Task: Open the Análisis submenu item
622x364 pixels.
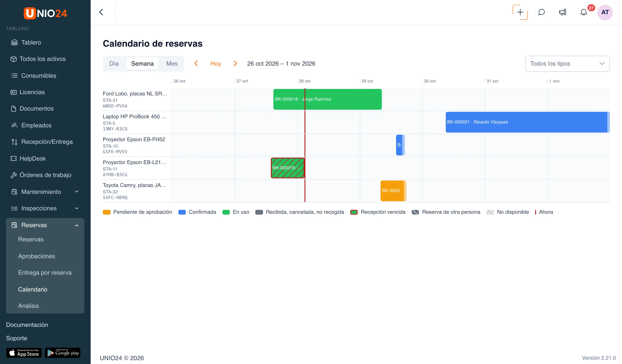Action: [28, 306]
